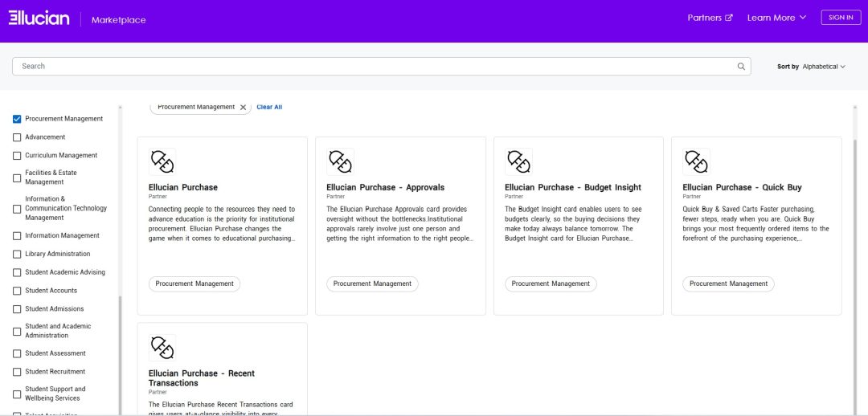Open the Partners link
The width and height of the screenshot is (868, 416).
710,18
